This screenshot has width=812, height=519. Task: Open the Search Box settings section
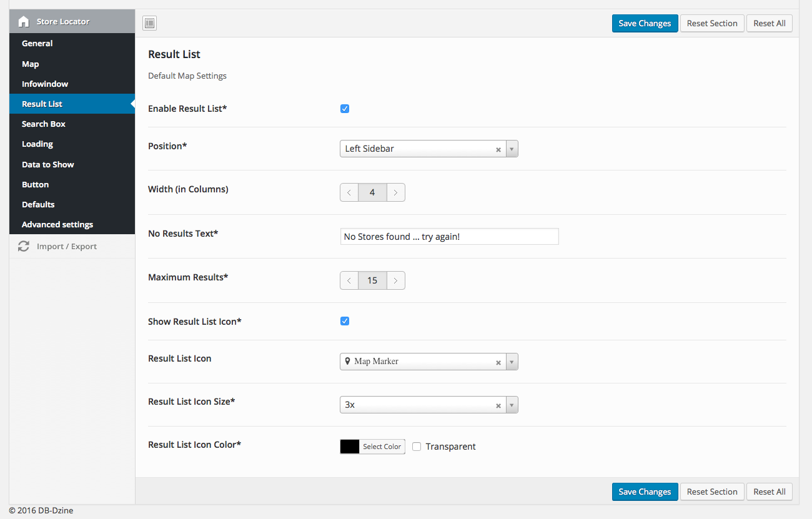[x=44, y=124]
